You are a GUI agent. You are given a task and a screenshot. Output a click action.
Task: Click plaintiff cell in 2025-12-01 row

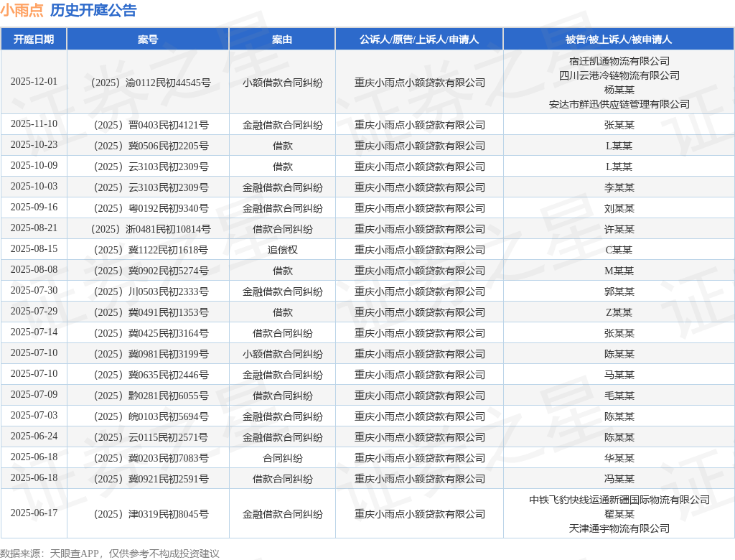(419, 83)
